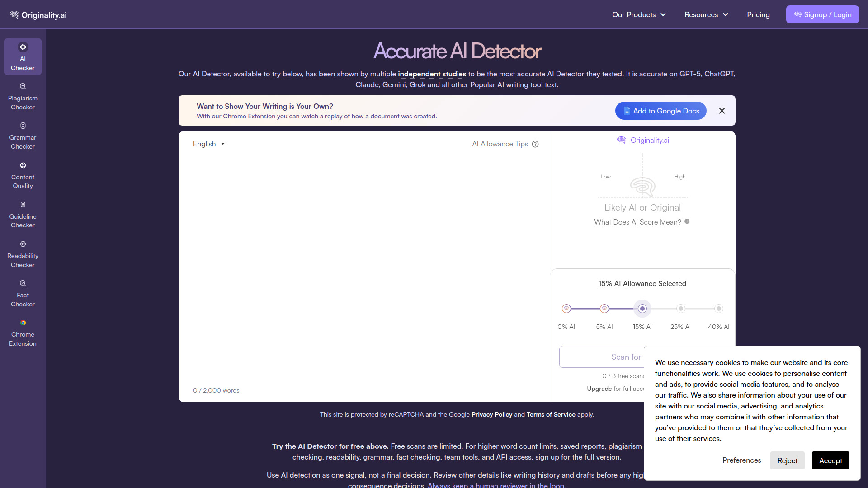The width and height of the screenshot is (868, 488).
Task: Click inside the text input area
Action: (x=364, y=269)
